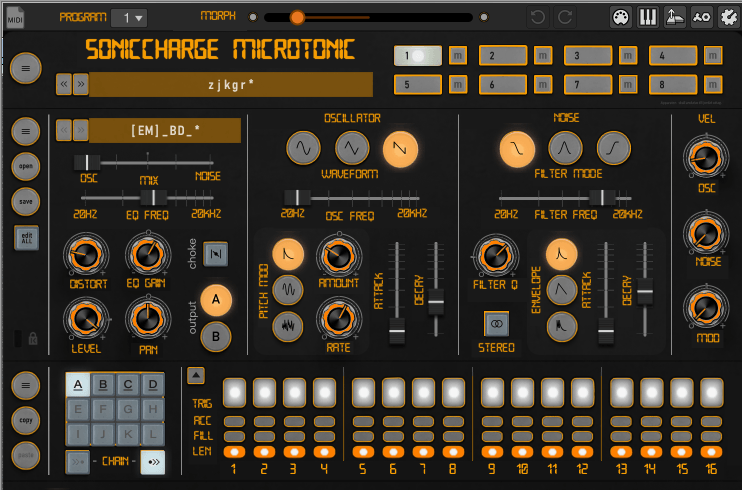The image size is (742, 490).
Task: Select pattern B
Action: (x=103, y=384)
